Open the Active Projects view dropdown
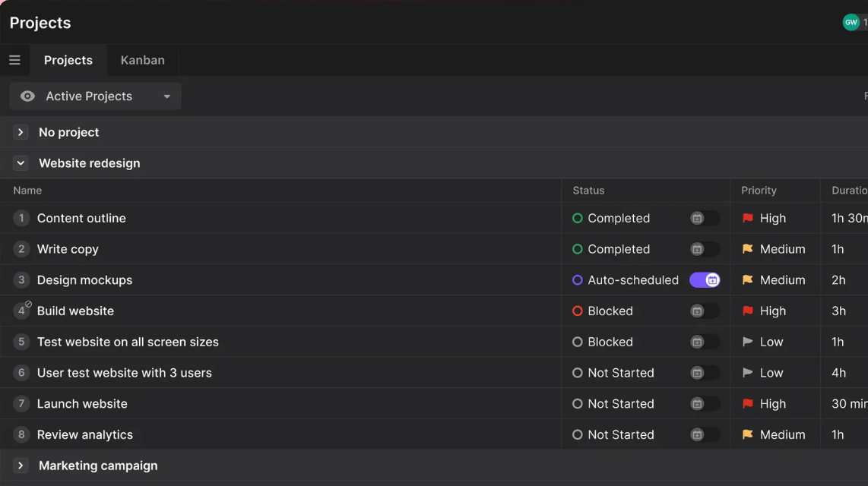Image resolution: width=868 pixels, height=486 pixels. tap(95, 96)
